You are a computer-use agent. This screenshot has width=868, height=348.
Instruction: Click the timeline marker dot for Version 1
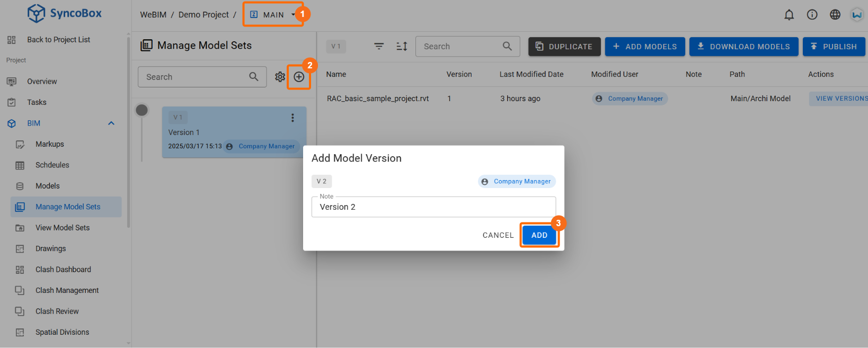tap(141, 110)
